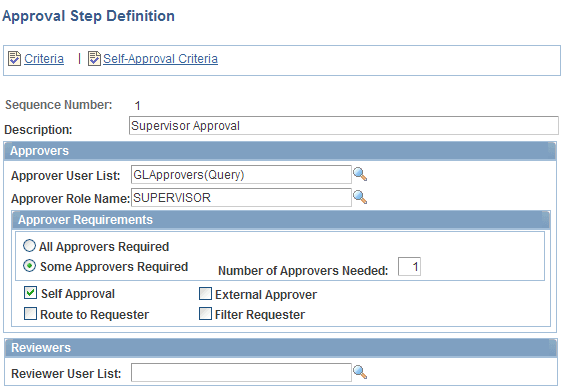
Task: Enable the External Approver checkbox
Action: click(205, 294)
